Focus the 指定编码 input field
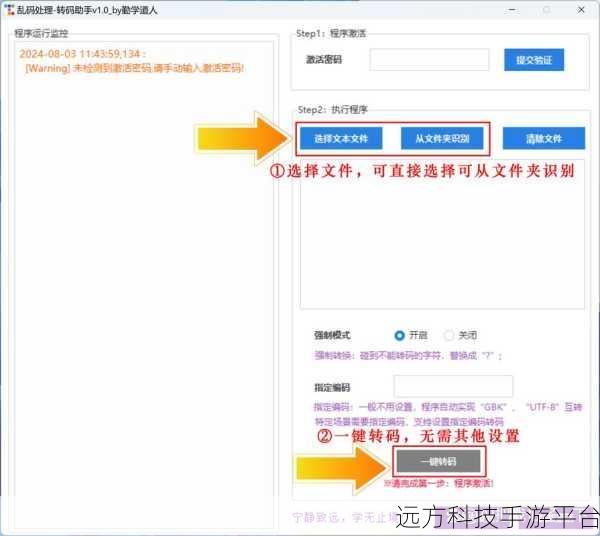Image resolution: width=600 pixels, height=536 pixels. [x=453, y=386]
